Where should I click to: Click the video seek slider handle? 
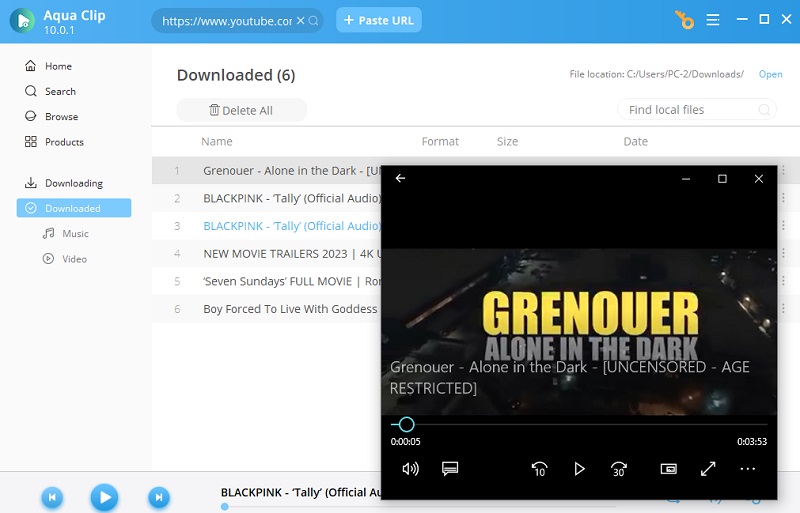406,424
